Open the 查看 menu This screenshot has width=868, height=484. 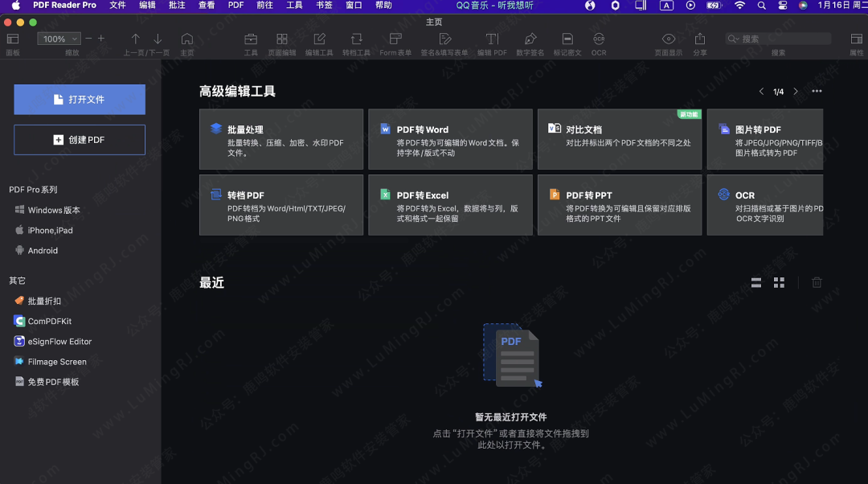(x=207, y=6)
